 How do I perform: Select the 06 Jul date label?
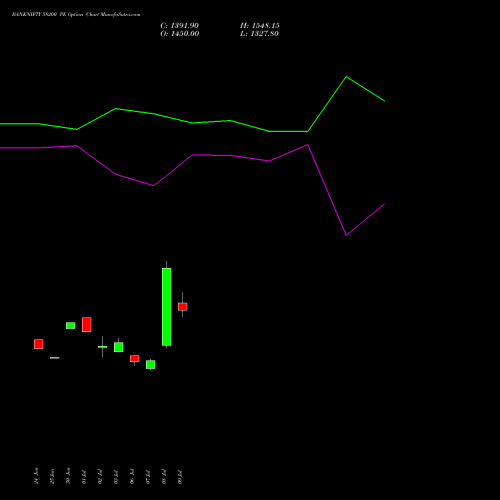click(132, 477)
